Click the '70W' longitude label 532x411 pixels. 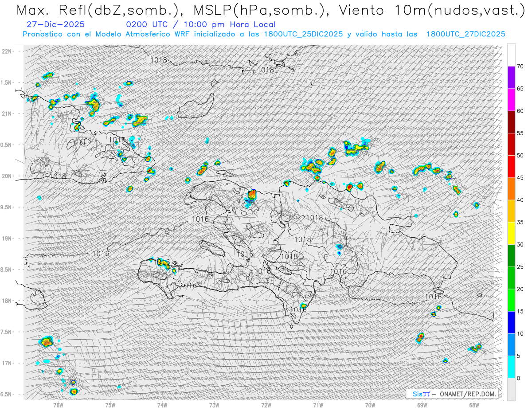pyautogui.click(x=370, y=405)
